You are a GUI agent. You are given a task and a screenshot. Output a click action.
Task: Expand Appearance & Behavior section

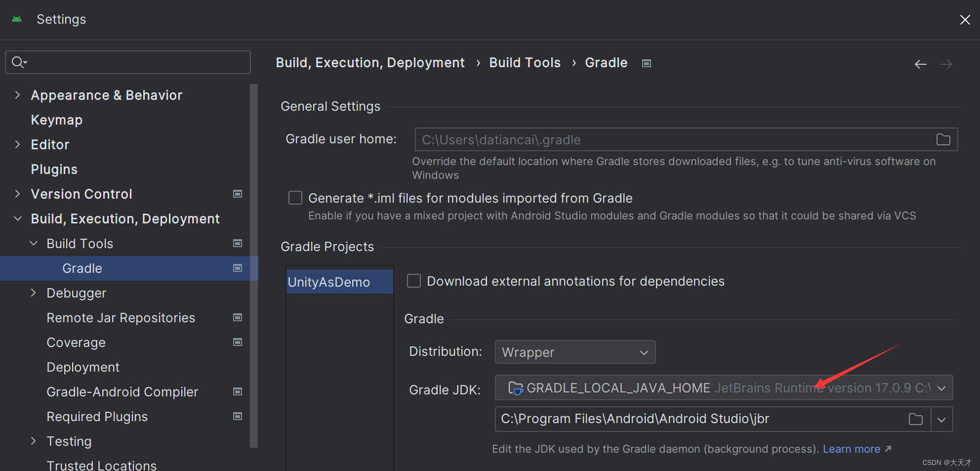pos(17,95)
